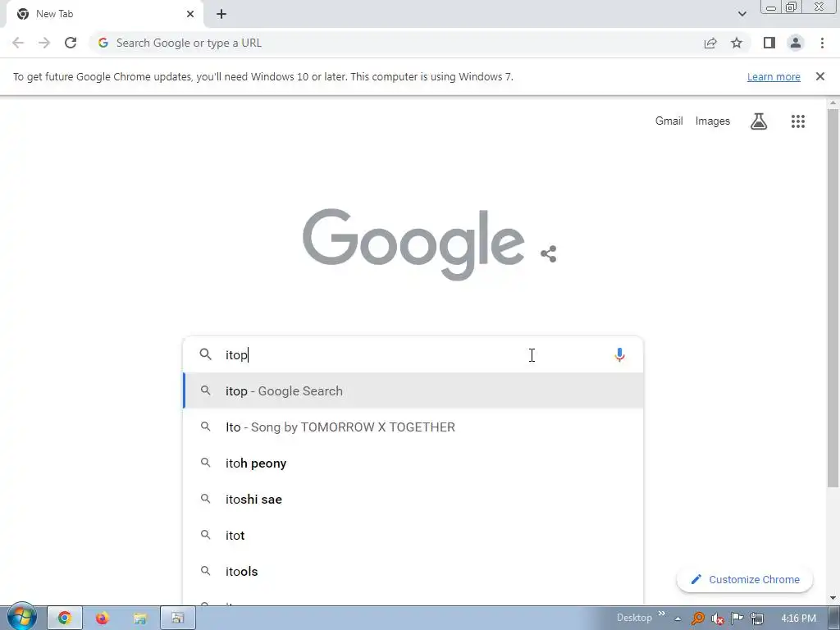This screenshot has width=840, height=630.
Task: Start voice search with microphone icon
Action: [x=619, y=354]
